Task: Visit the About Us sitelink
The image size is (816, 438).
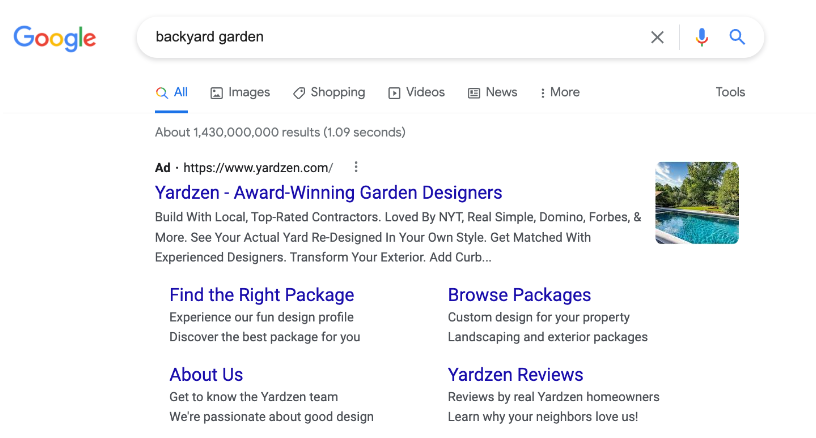Action: tap(206, 375)
